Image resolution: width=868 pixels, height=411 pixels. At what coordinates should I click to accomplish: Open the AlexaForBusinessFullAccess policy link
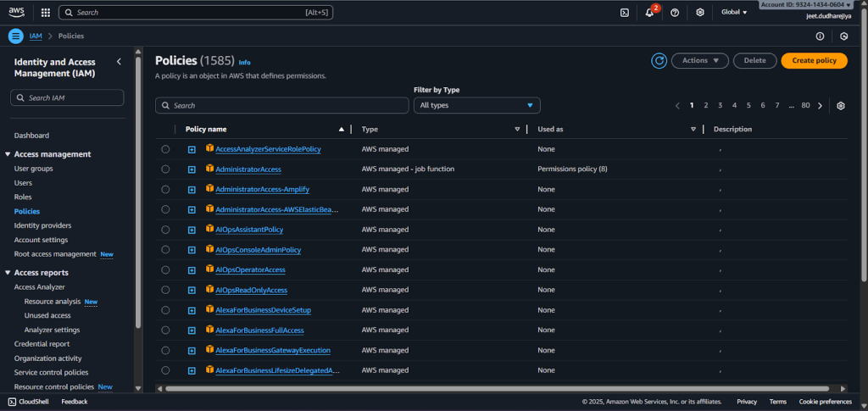pos(259,330)
